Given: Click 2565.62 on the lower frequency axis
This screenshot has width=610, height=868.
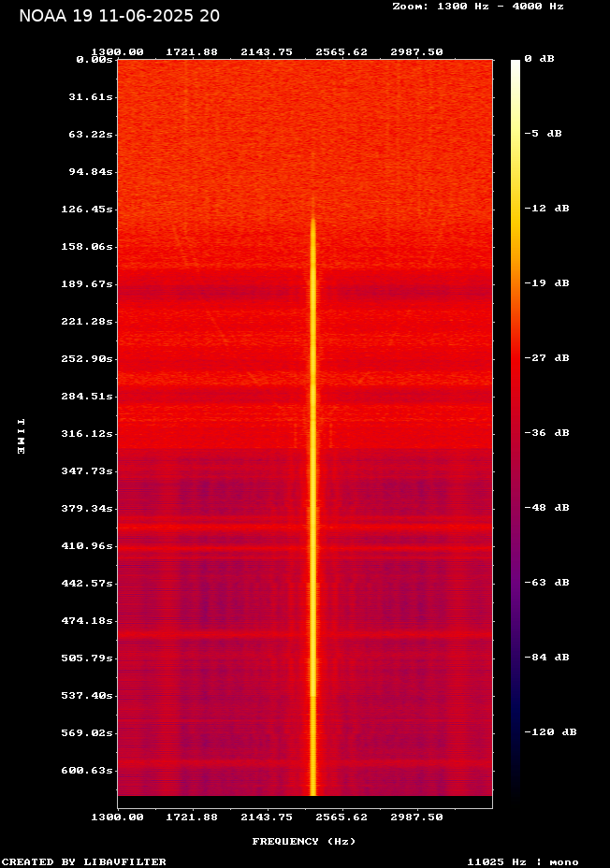Looking at the screenshot, I should coord(341,817).
